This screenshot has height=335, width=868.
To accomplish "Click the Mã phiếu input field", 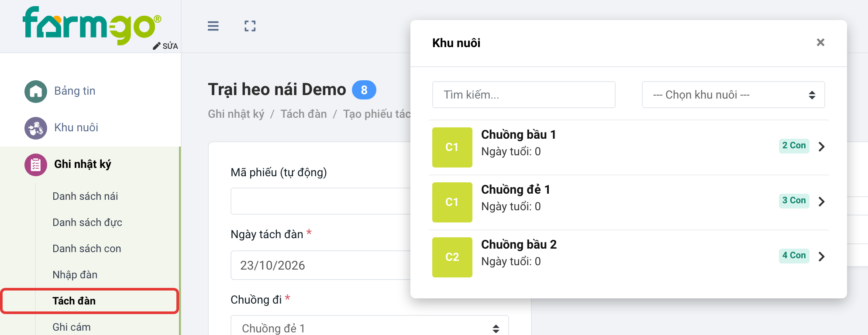I will click(x=321, y=201).
